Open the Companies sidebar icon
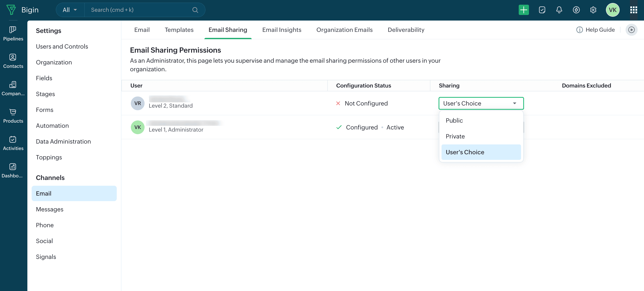 13,88
